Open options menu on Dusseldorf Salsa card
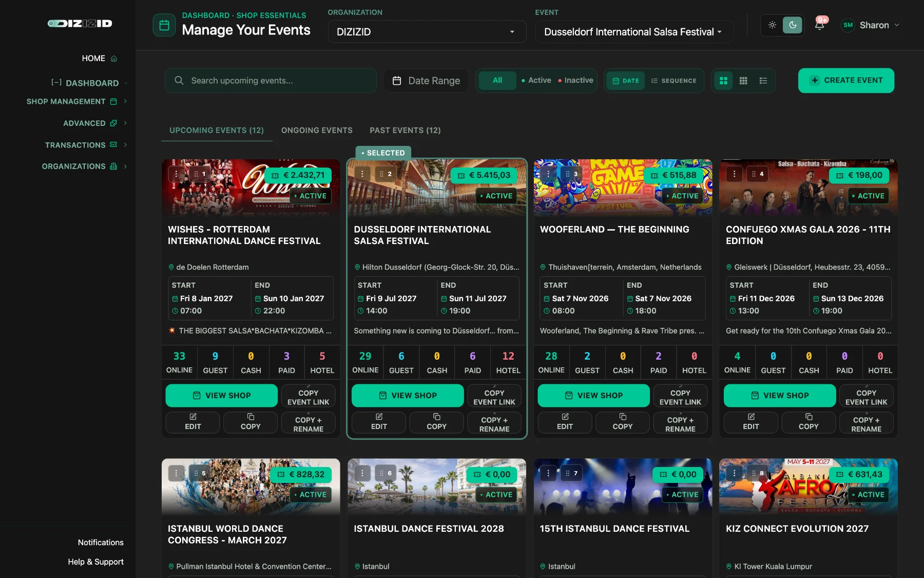 [362, 174]
